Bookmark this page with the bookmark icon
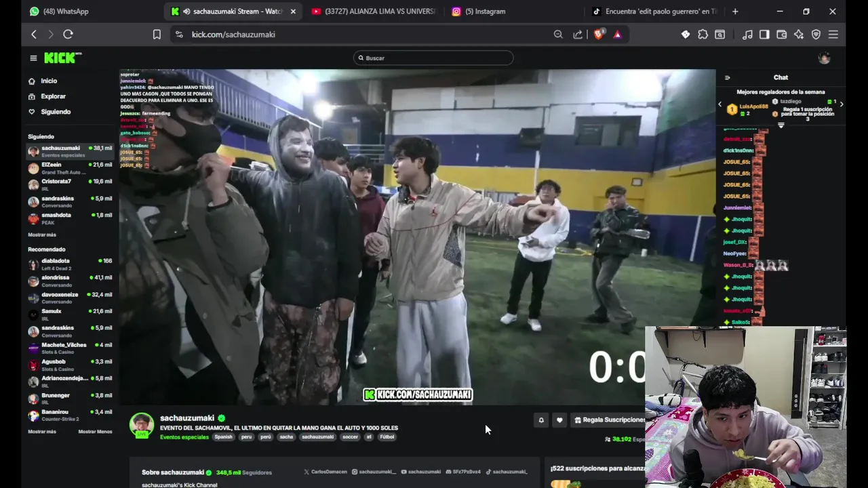The width and height of the screenshot is (868, 488). 157,35
